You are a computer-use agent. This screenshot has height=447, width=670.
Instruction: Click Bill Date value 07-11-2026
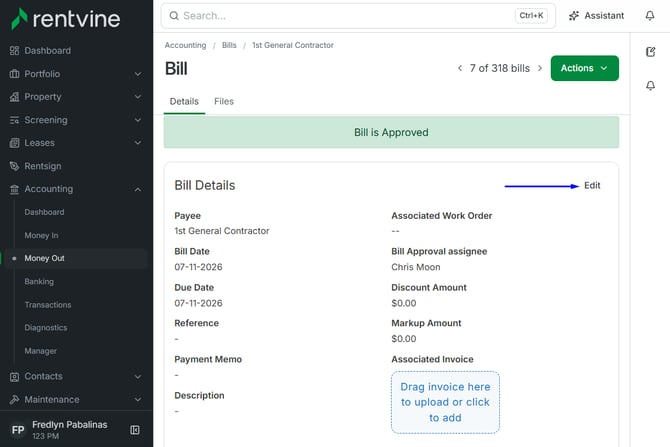coord(198,267)
